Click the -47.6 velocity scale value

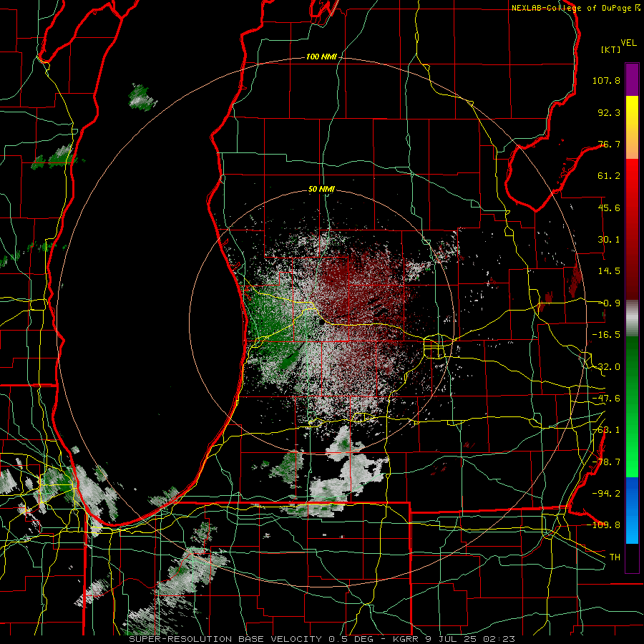tap(606, 399)
